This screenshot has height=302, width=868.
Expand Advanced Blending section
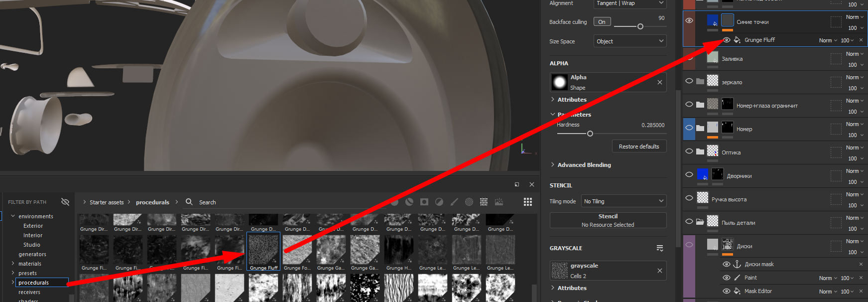(x=553, y=165)
